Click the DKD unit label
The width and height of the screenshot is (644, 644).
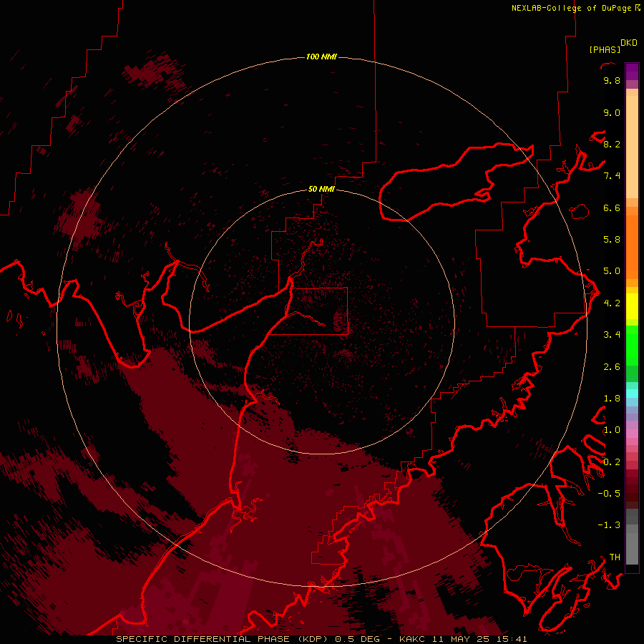coord(629,42)
